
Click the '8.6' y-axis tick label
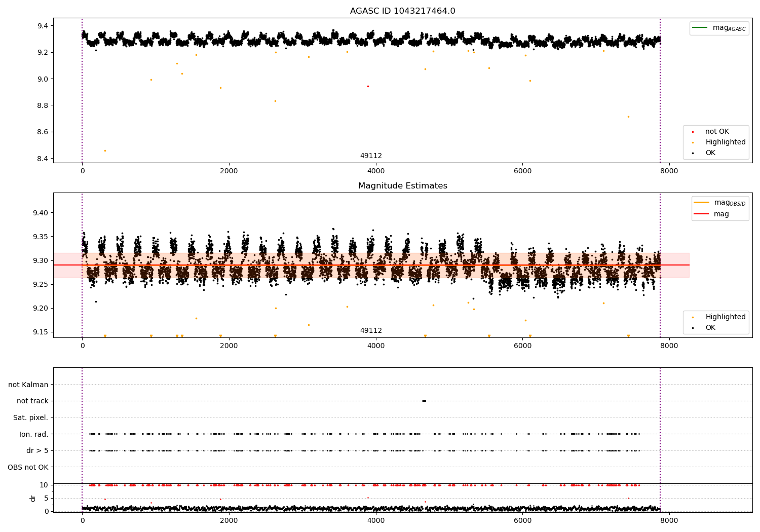(x=43, y=132)
